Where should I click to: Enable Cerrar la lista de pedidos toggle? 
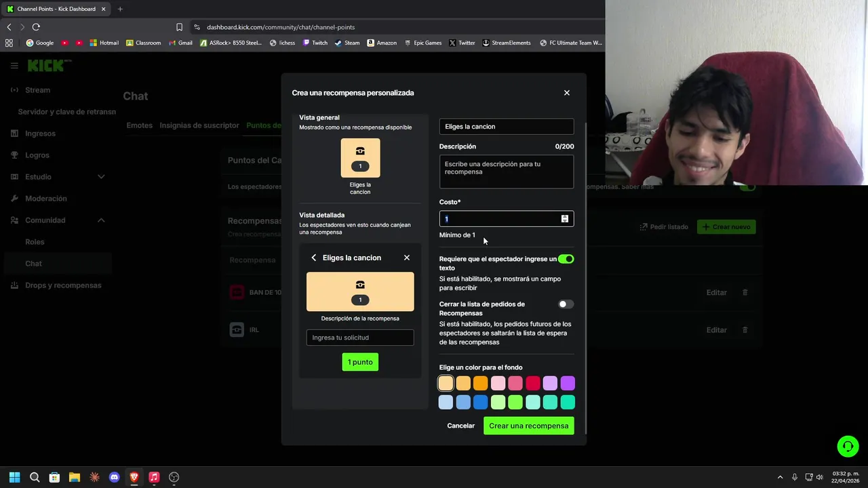tap(566, 304)
